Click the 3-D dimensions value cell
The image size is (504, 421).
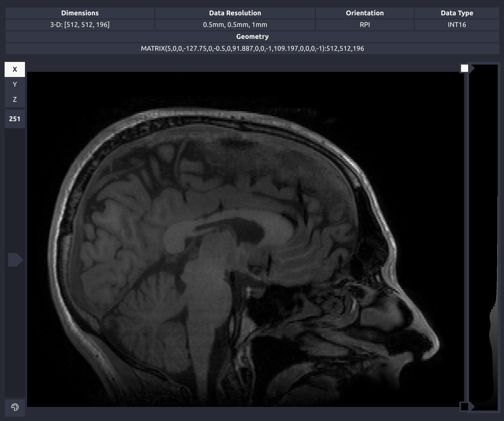(80, 25)
